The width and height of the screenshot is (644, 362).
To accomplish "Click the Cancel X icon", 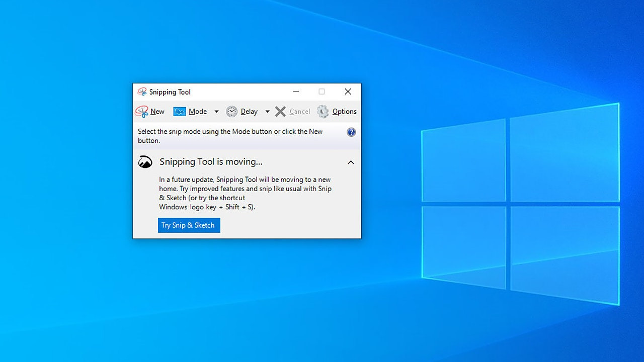I will tap(281, 112).
